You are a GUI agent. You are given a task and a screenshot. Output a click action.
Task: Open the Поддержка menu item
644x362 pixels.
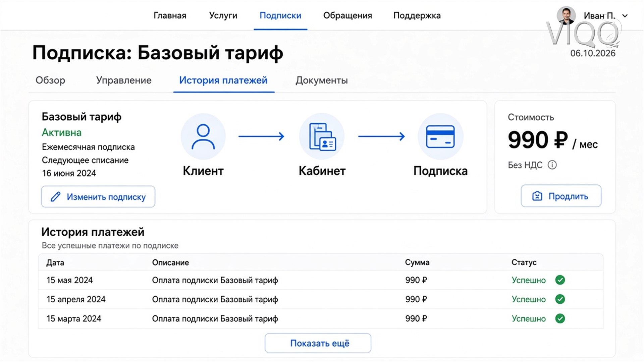[417, 15]
